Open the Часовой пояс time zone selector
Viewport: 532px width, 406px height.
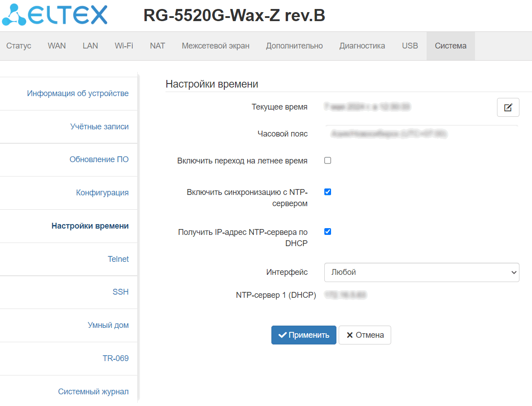[x=422, y=134]
